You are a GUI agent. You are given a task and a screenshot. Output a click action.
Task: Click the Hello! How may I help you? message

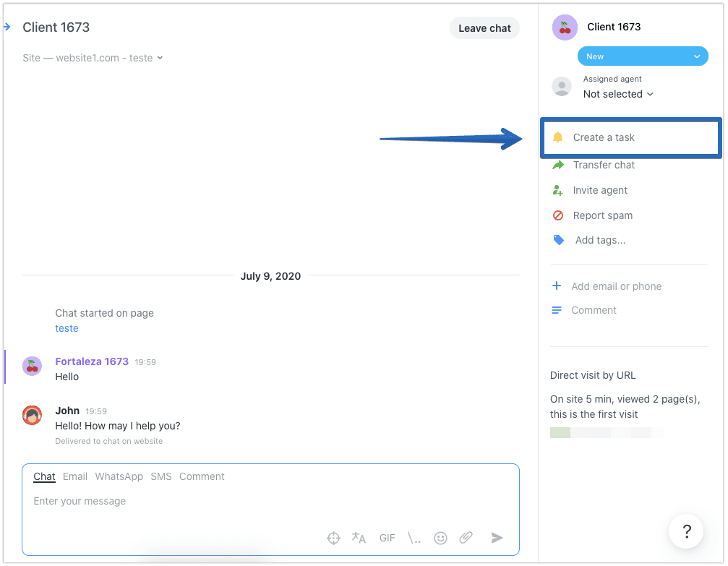[117, 426]
